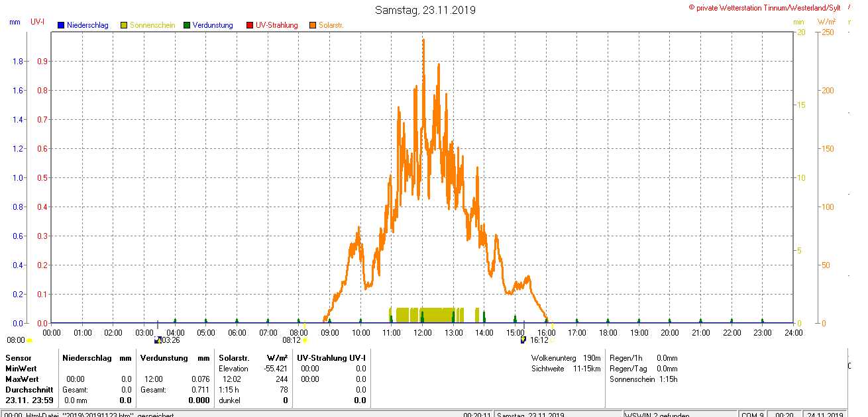Click the Sichtweite 11-15km reading

pos(566,369)
